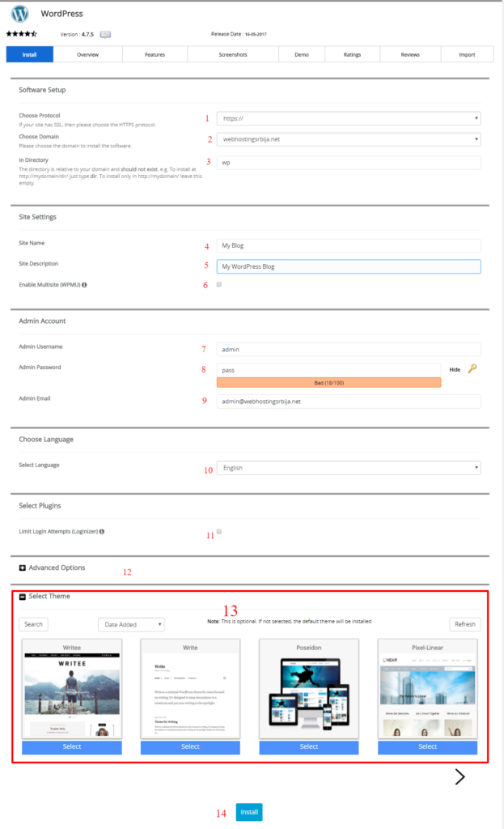The image size is (504, 829).
Task: Select the Writee theme
Action: 72,746
